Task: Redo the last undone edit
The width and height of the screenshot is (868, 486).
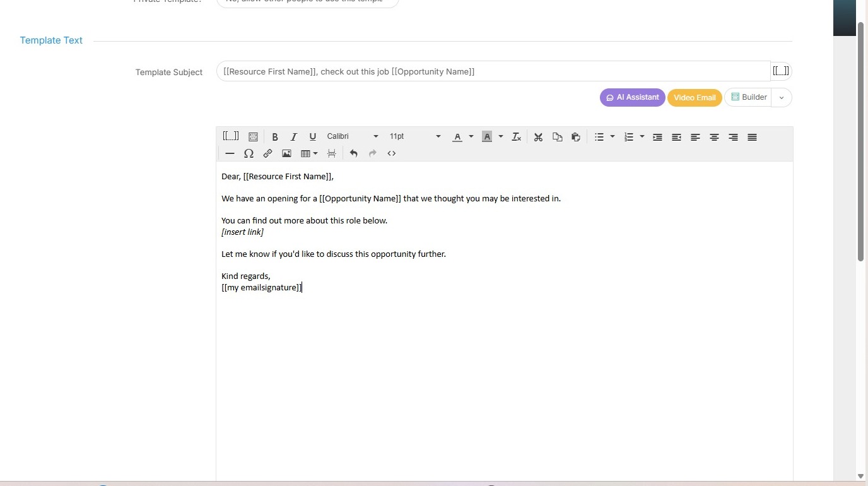Action: (372, 153)
